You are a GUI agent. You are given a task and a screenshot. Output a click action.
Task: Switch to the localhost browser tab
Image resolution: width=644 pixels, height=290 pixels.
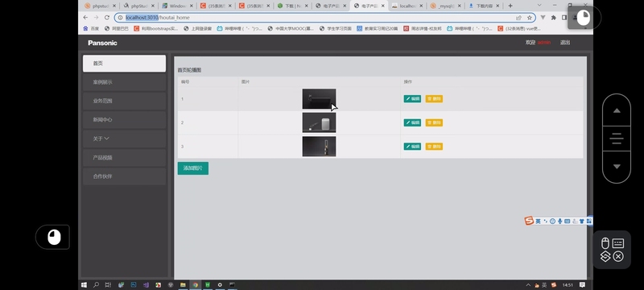pyautogui.click(x=408, y=6)
